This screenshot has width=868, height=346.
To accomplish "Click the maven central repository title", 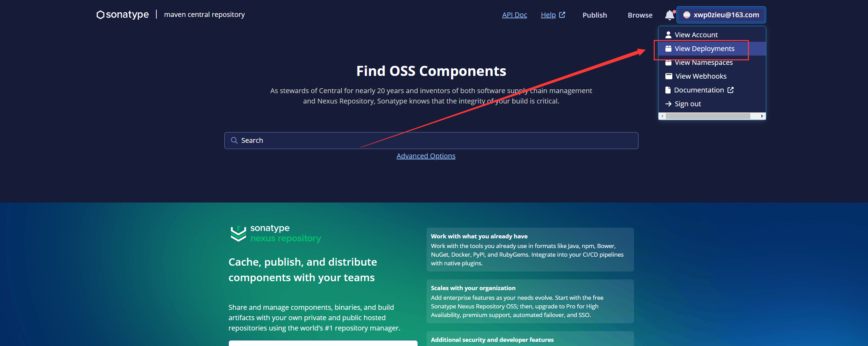I will (204, 14).
